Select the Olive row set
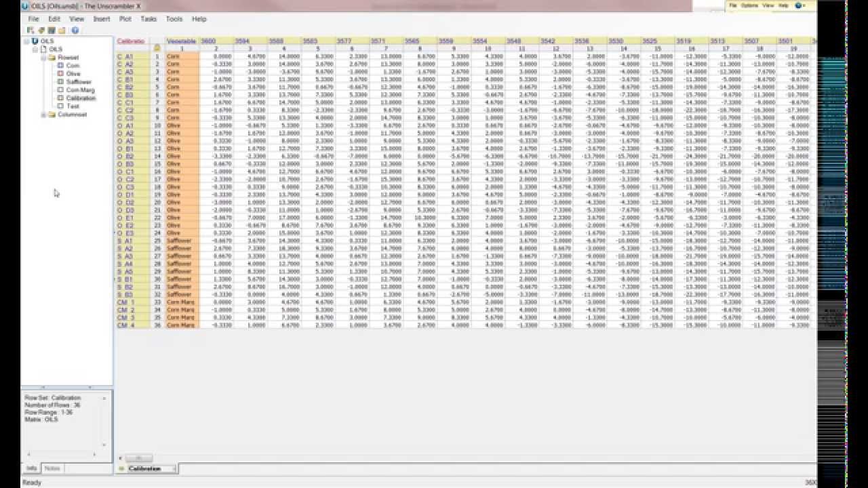The width and height of the screenshot is (868, 488). pos(73,74)
